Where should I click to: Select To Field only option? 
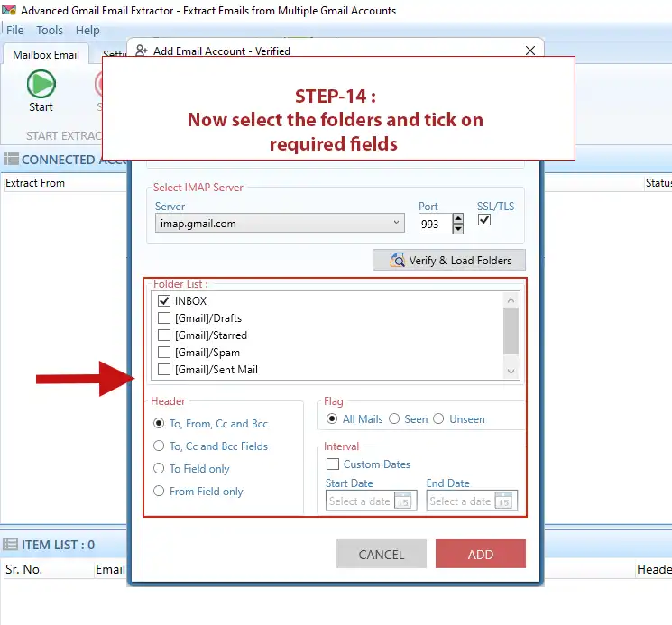point(159,468)
